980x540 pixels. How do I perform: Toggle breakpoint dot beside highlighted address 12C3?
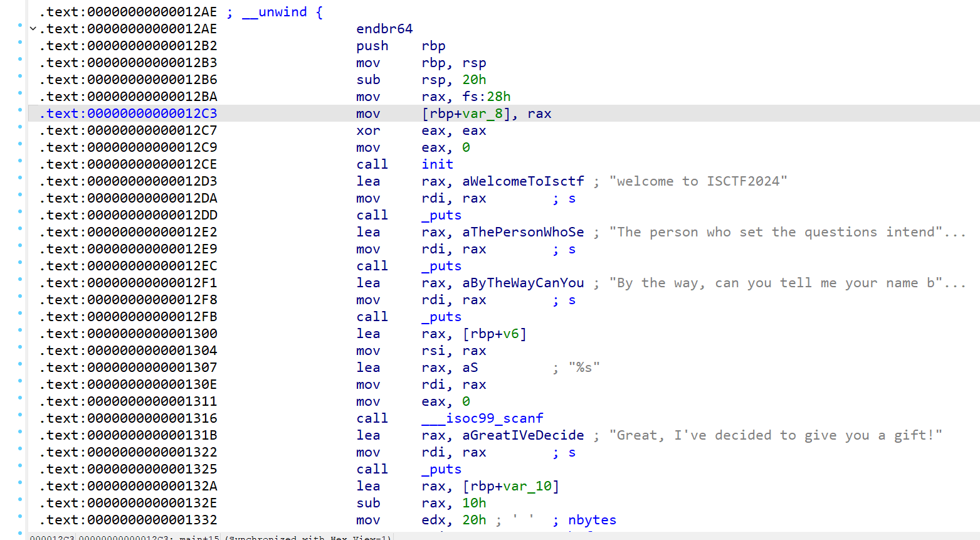[20, 110]
